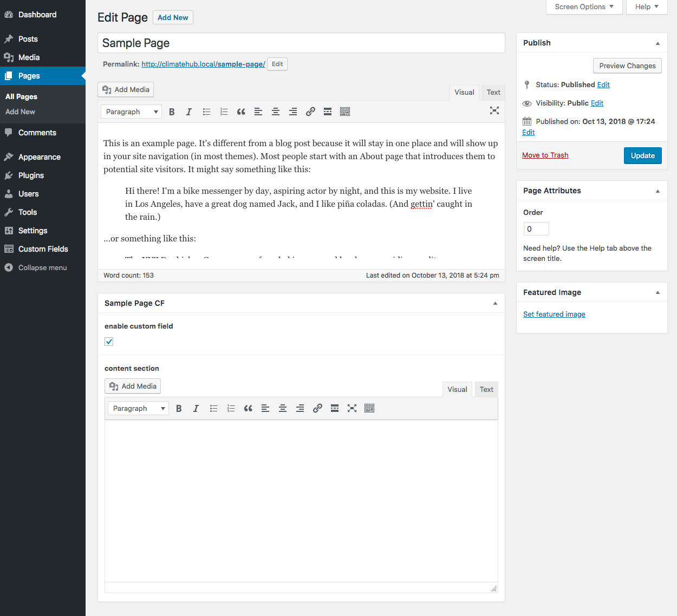Apply blockquote in main editor
This screenshot has height=616, width=677.
[x=241, y=112]
